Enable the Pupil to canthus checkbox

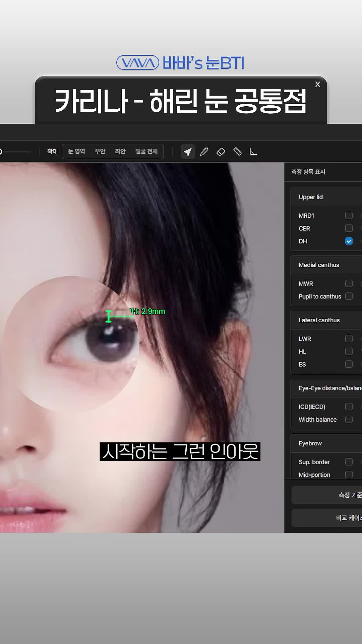(x=349, y=296)
